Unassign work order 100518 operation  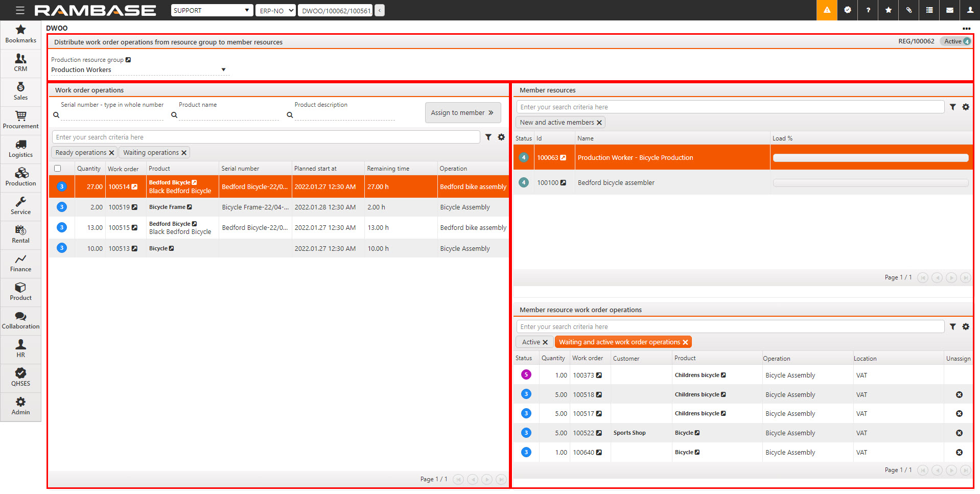pos(959,394)
